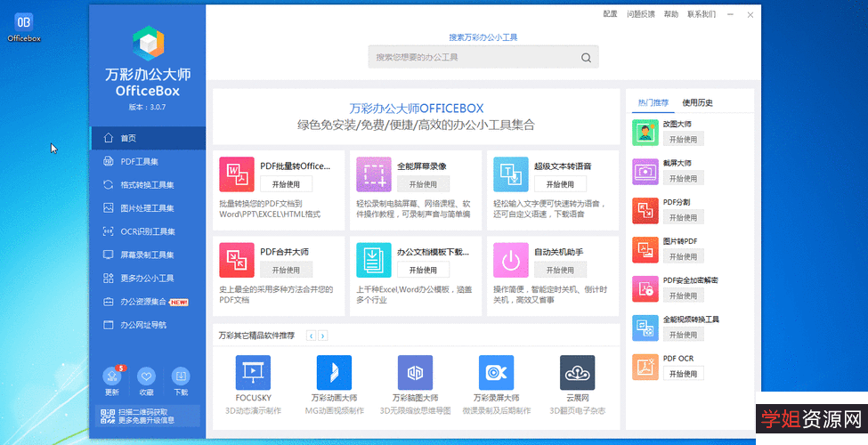
Task: Click the 全能屏幕录像 tool icon
Action: click(374, 174)
